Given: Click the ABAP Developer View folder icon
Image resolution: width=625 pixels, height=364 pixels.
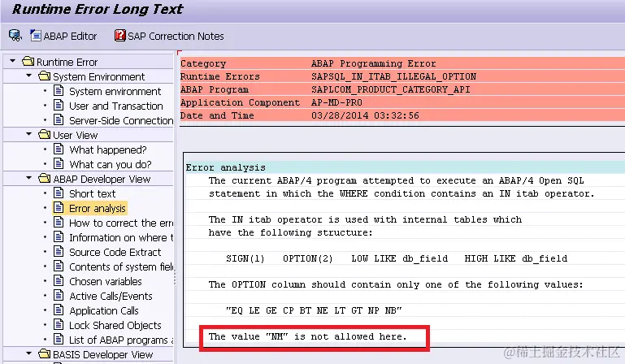Looking at the screenshot, I should [x=44, y=178].
